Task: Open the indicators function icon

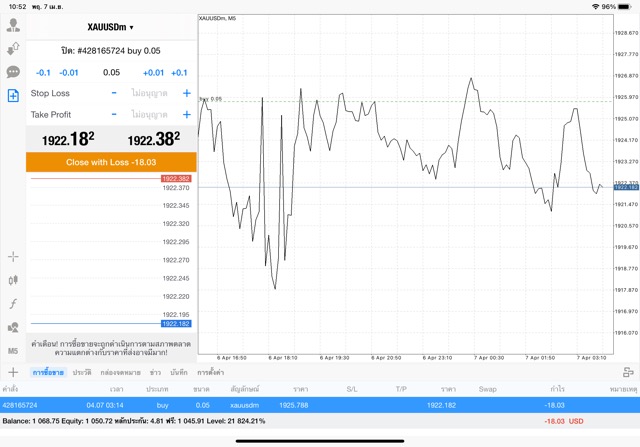Action: pos(13,303)
